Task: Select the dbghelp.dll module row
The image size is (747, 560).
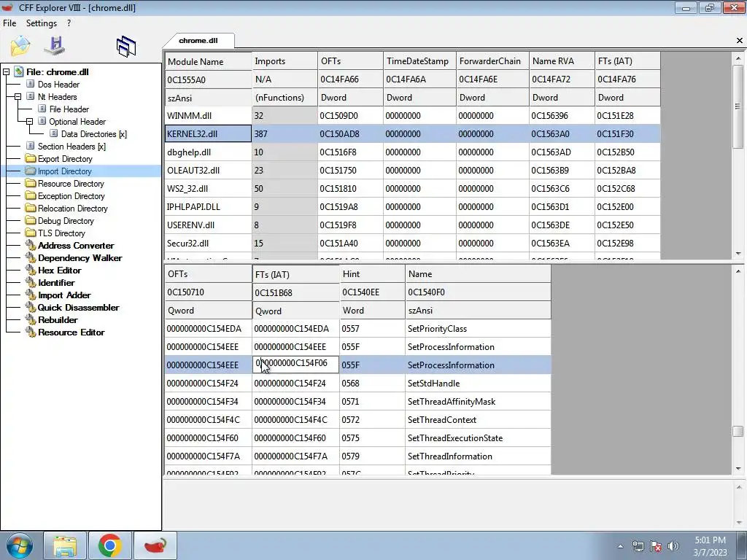Action: tap(413, 152)
